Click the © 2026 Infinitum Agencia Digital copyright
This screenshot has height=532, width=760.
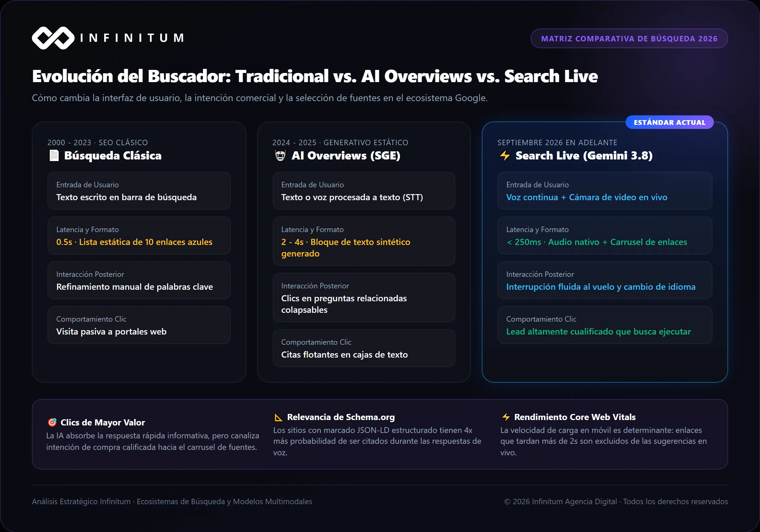tap(616, 501)
